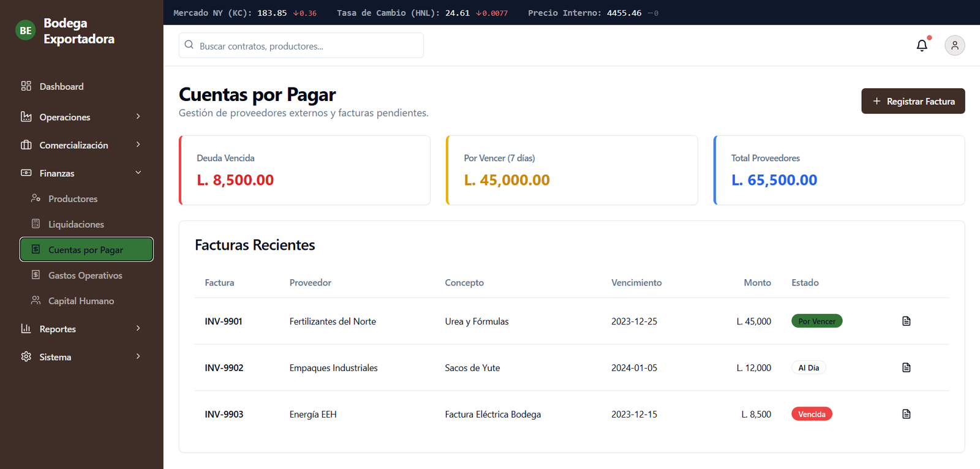Screen dimensions: 980x469
Task: Click the Por Vencer (7 días) card
Action: [x=572, y=170]
